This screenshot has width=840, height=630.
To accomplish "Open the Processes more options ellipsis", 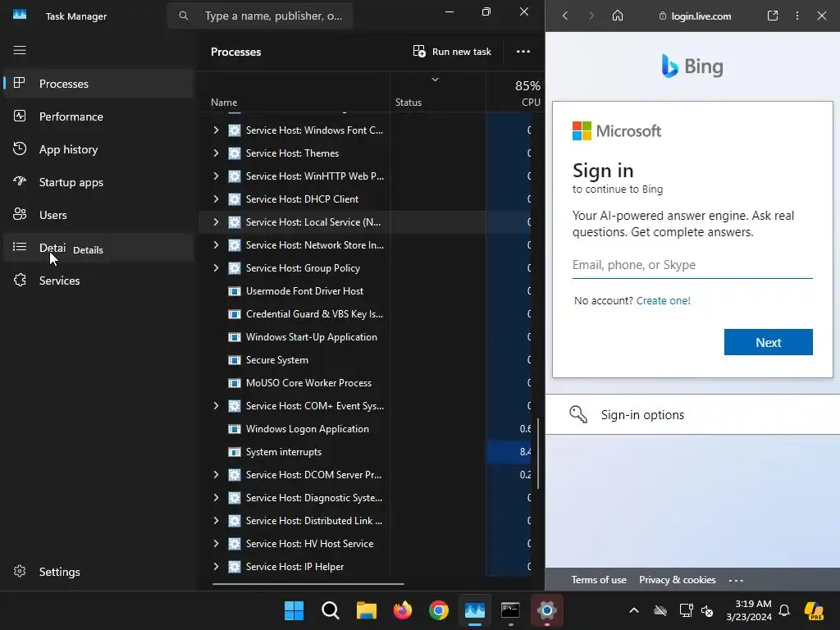I will click(x=523, y=52).
